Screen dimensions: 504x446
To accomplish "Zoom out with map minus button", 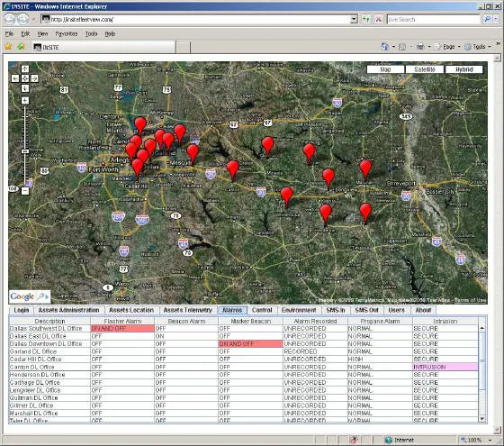I will click(x=25, y=191).
